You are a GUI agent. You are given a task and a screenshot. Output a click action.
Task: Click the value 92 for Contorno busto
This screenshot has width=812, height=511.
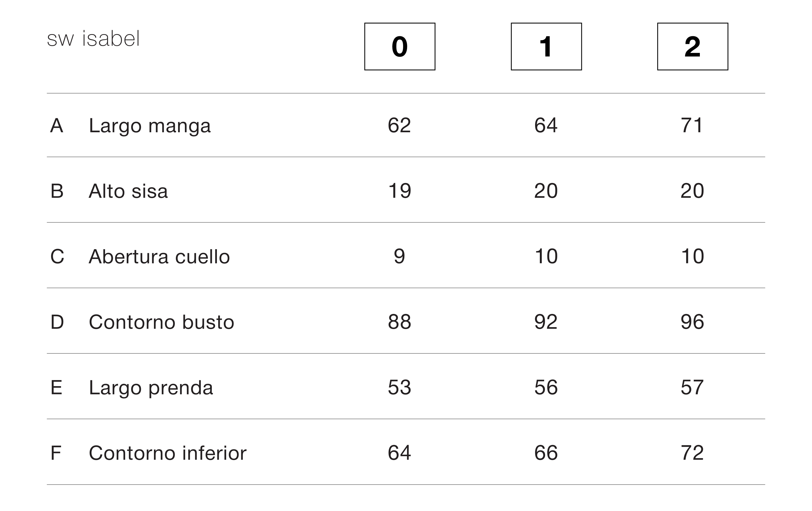(546, 322)
